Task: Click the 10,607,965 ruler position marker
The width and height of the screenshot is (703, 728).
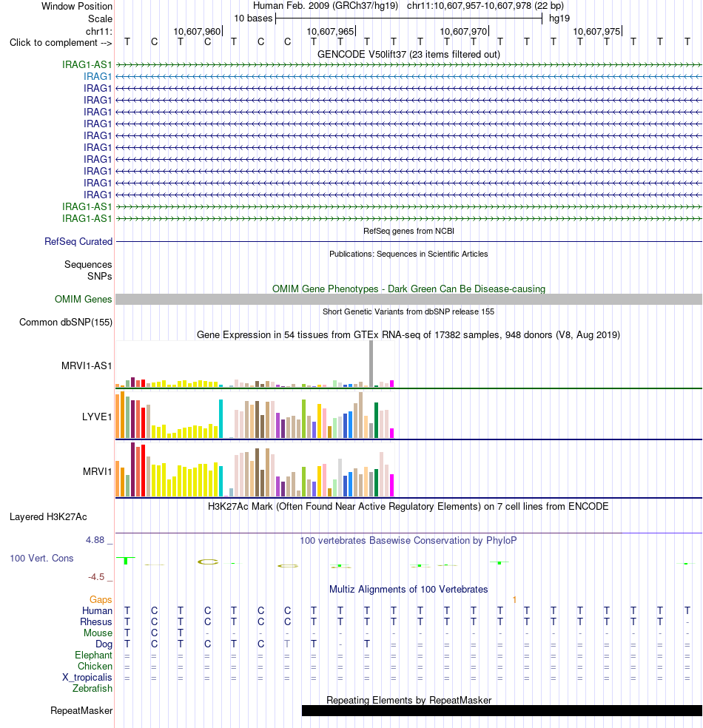Action: click(x=331, y=32)
